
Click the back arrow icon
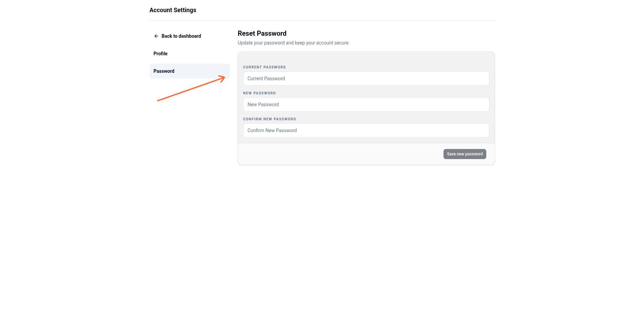[156, 36]
